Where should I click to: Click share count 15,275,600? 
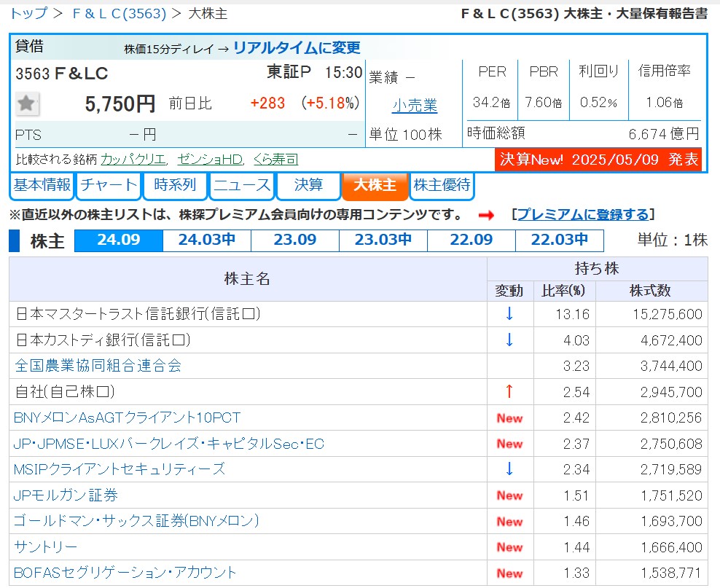click(668, 314)
